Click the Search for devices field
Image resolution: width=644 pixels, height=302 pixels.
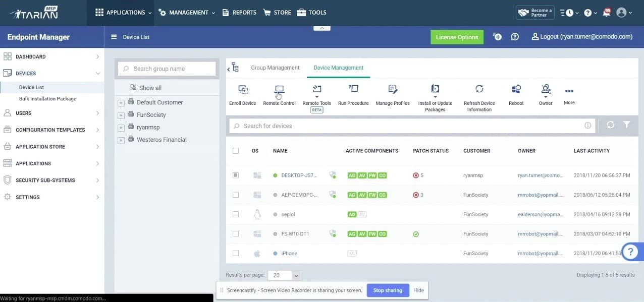[411, 126]
